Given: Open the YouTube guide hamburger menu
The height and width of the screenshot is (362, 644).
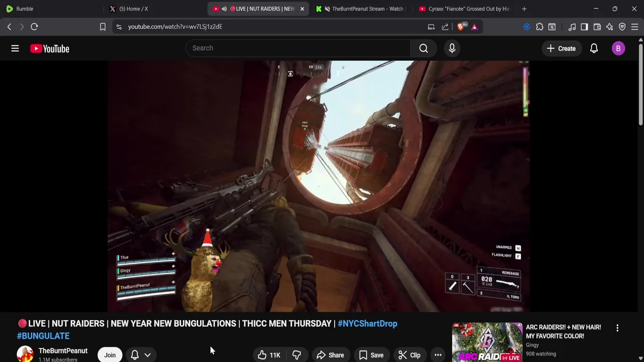Looking at the screenshot, I should 15,48.
